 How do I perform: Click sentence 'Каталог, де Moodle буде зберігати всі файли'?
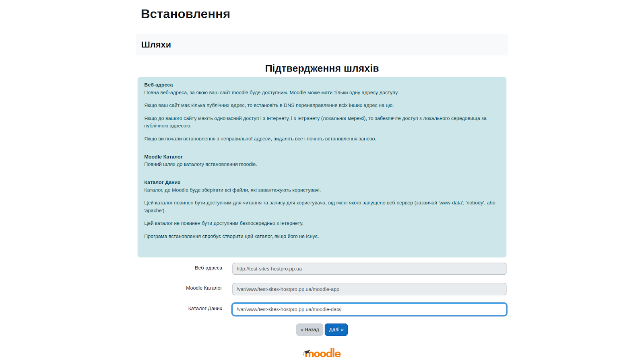coord(233,190)
